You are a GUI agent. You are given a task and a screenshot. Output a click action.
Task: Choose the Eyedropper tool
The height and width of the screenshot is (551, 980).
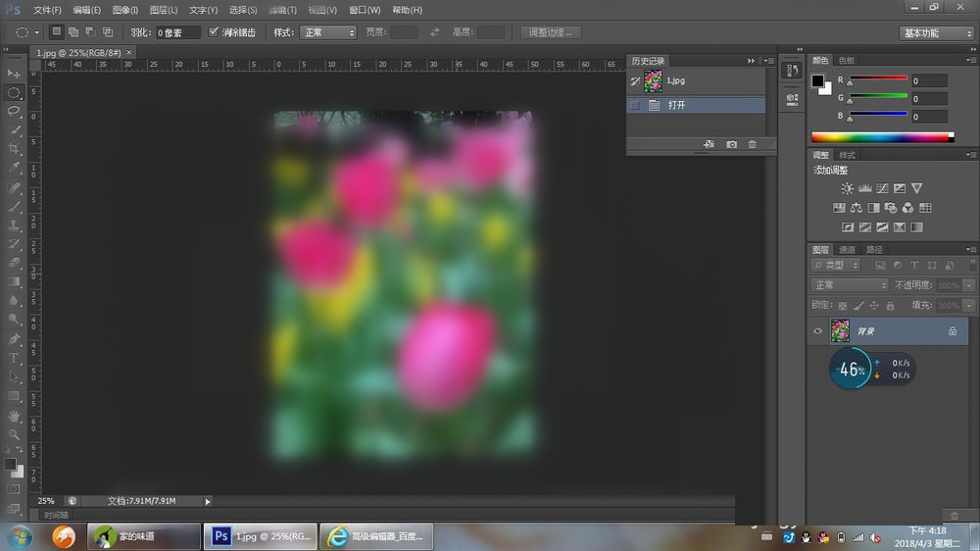pos(14,168)
